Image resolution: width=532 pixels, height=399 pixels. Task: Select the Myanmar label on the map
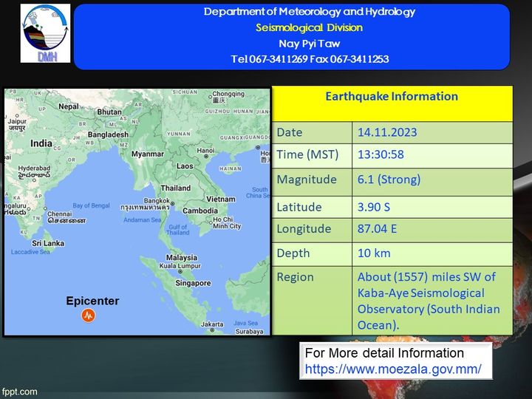147,154
